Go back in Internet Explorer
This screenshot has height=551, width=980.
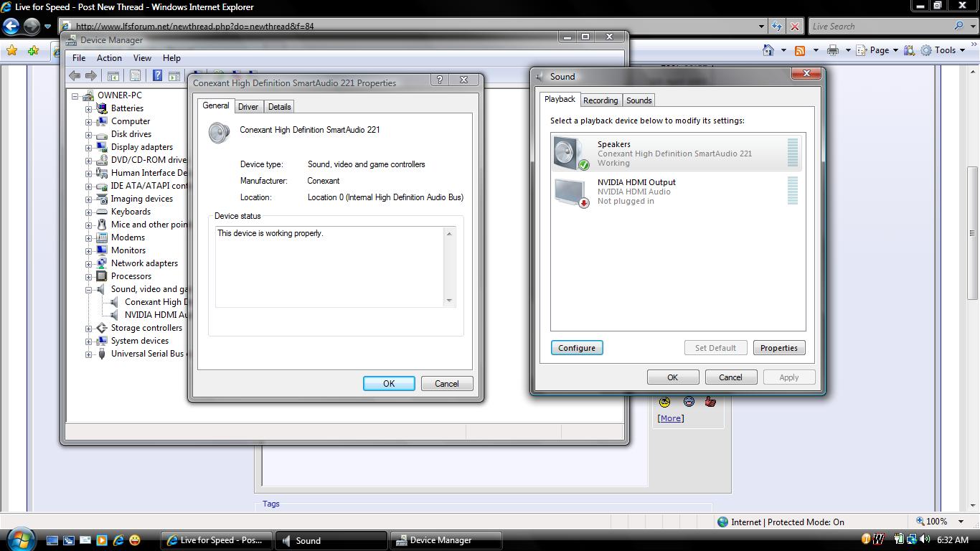click(x=11, y=27)
